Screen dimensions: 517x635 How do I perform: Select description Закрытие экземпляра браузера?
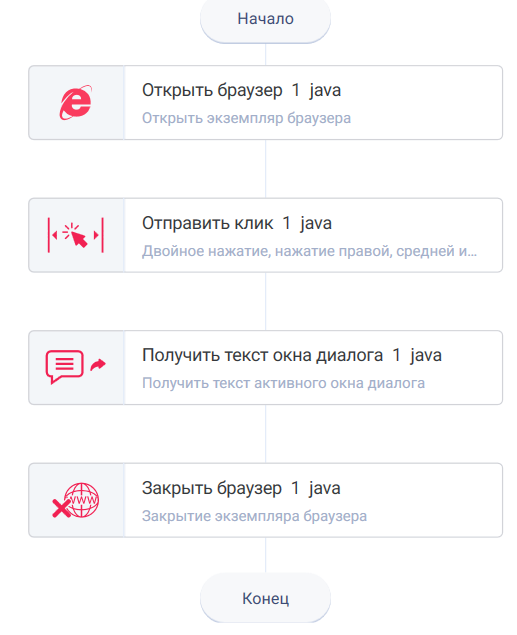click(x=254, y=516)
